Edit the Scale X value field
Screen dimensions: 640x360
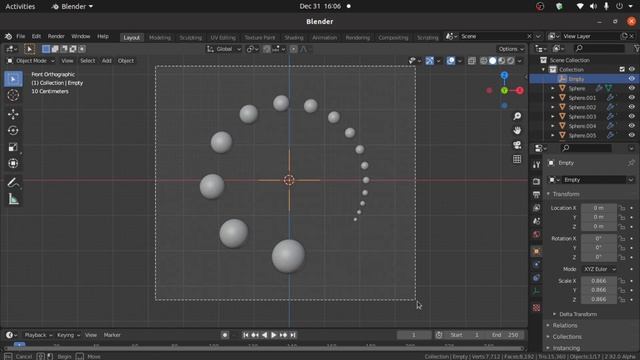pyautogui.click(x=599, y=281)
